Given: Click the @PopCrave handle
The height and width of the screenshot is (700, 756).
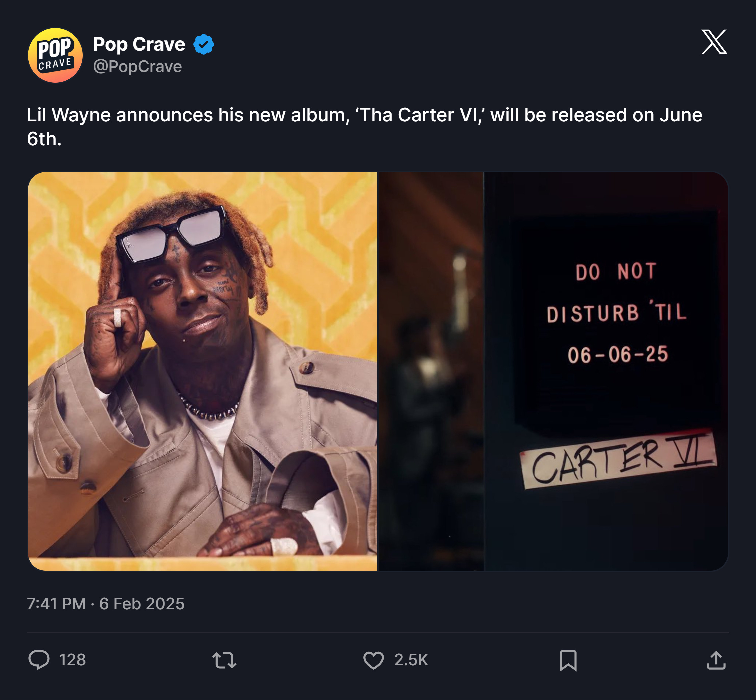Looking at the screenshot, I should 137,67.
